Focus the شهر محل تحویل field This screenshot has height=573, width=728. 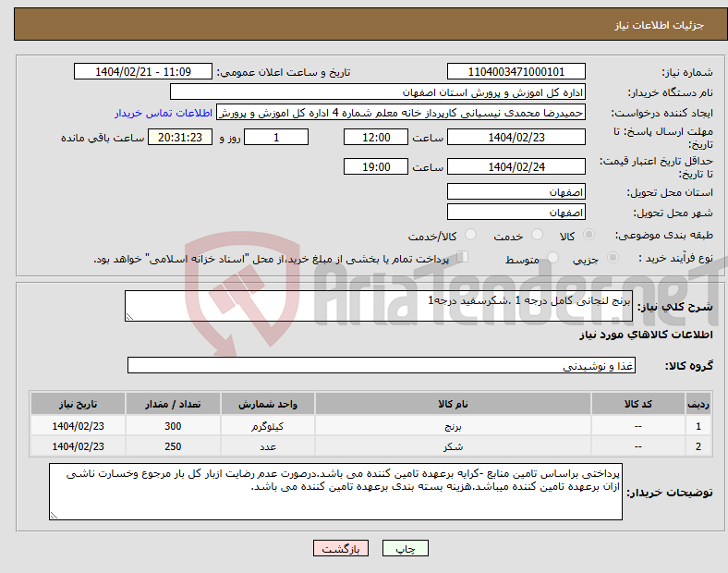pos(516,213)
